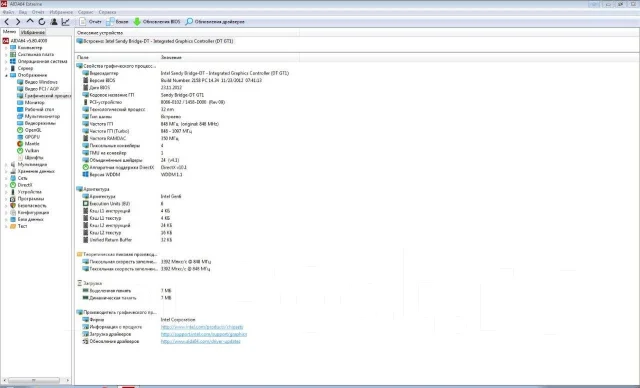640x388 pixels.
Task: Select the Видеоадаптер field row
Action: tap(186, 73)
